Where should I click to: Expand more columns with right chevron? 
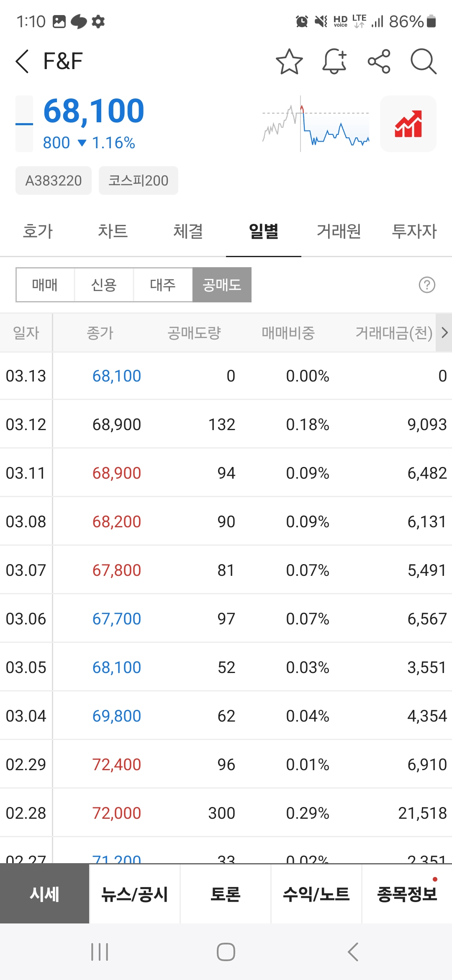(444, 333)
